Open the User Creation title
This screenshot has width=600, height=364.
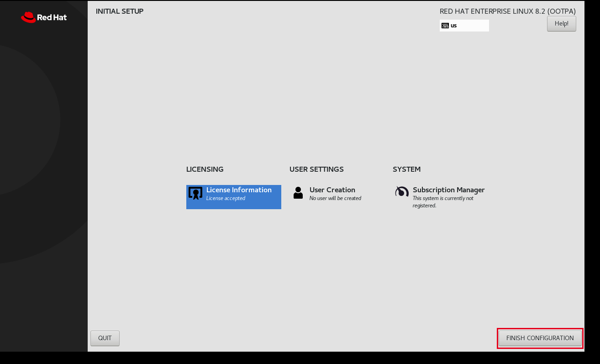tap(332, 190)
